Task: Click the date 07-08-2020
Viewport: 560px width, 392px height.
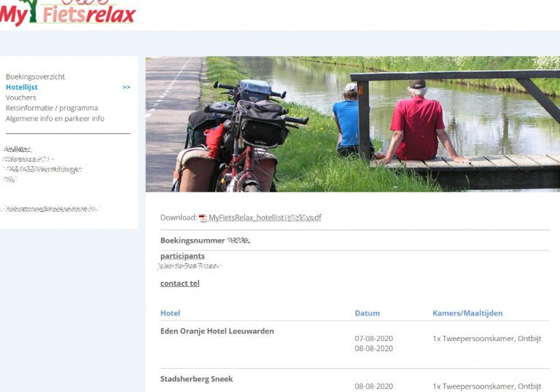Action: pyautogui.click(x=373, y=338)
